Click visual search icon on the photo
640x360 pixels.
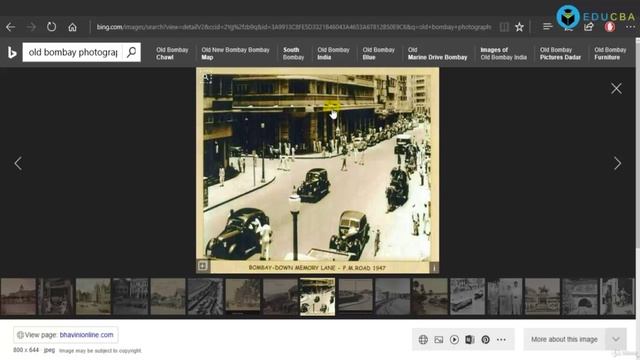207,78
